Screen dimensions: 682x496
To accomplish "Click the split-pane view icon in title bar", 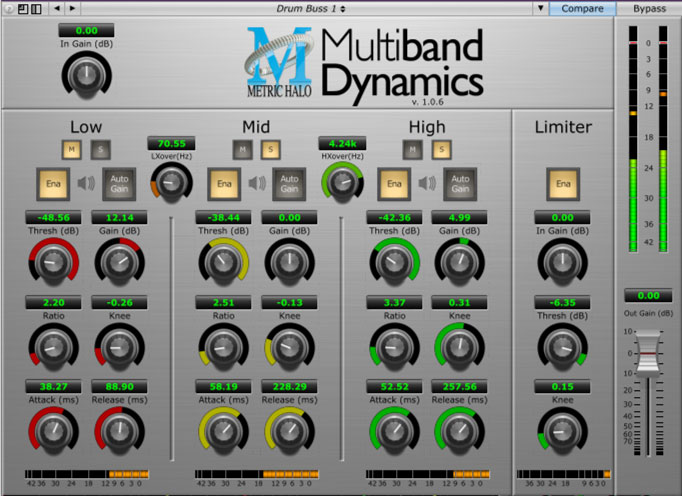I will tap(37, 8).
